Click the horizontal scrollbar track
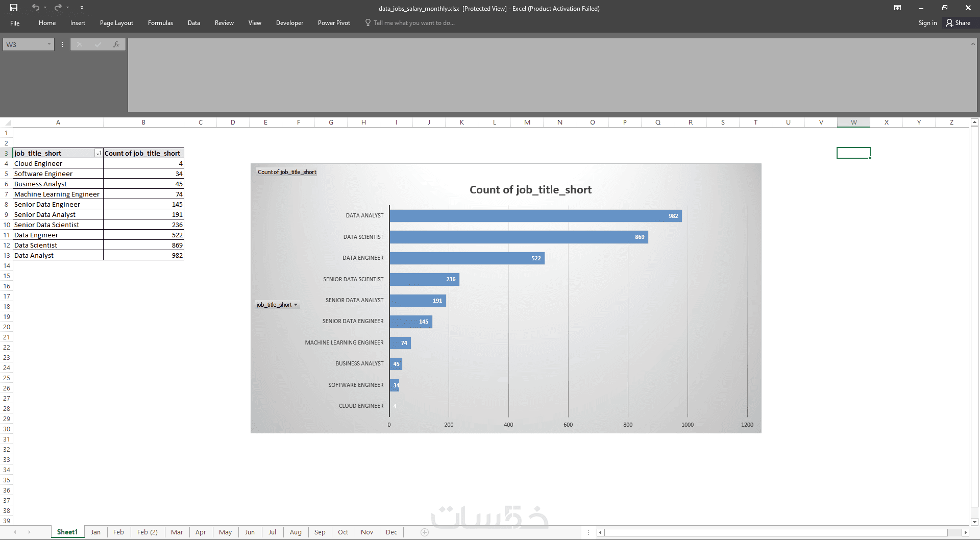Viewport: 980px width, 540px height. coord(776,532)
